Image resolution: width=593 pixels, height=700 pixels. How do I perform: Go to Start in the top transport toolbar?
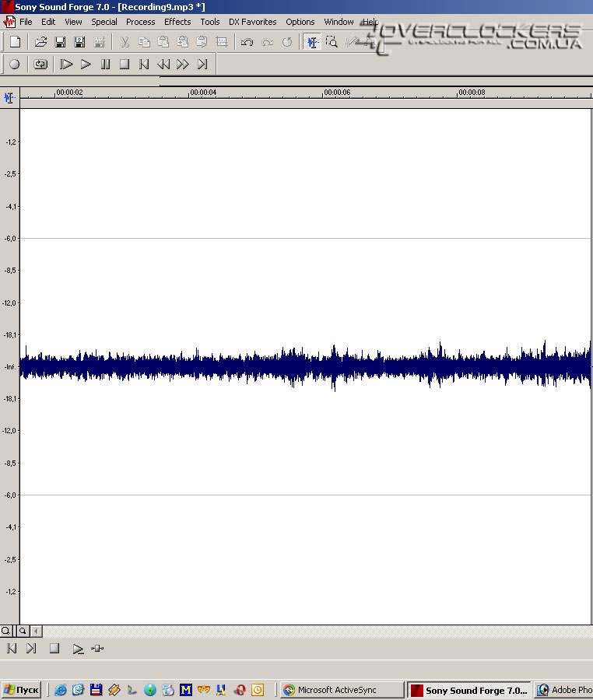point(144,65)
